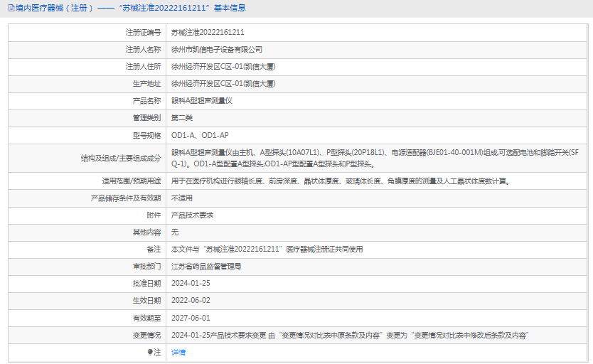Click the 变更情况 label
The image size is (593, 364).
point(146,336)
